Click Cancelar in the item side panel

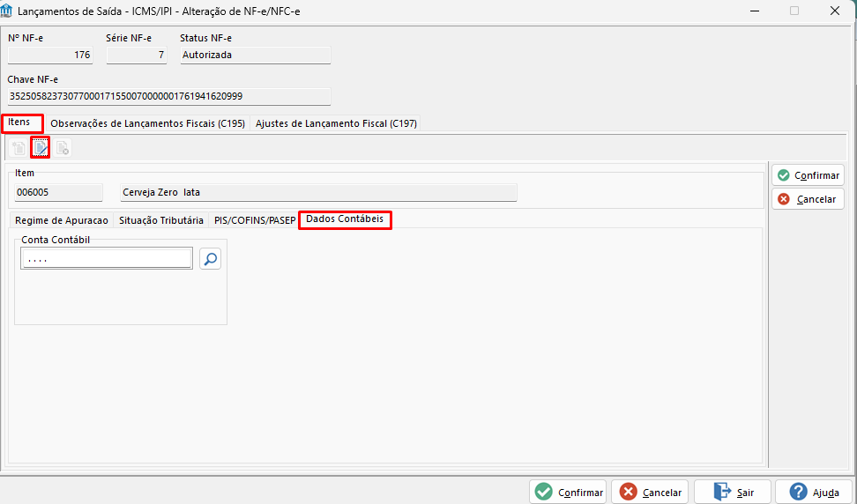coord(808,199)
